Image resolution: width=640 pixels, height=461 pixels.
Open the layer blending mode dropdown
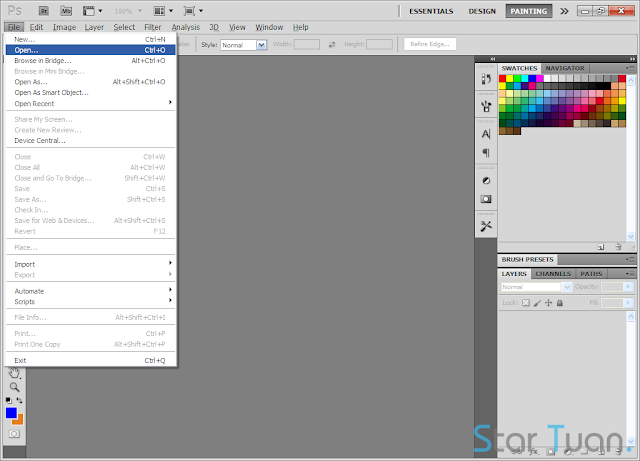click(536, 287)
